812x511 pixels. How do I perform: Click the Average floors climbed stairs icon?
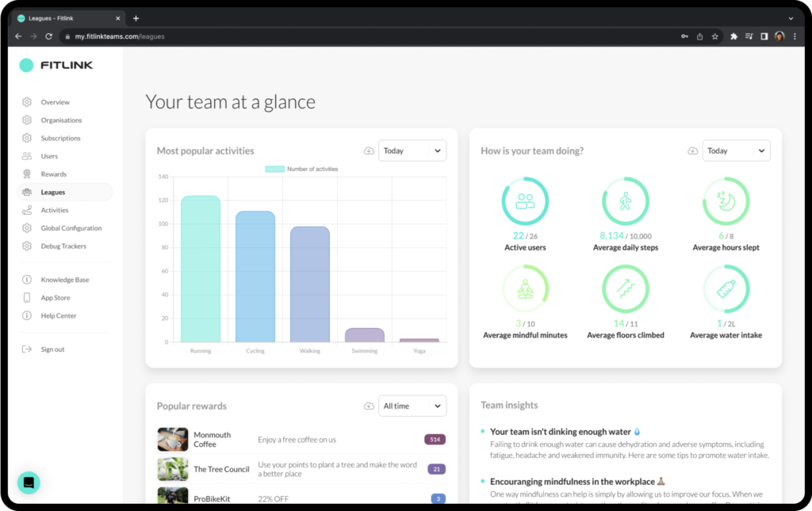click(x=626, y=288)
